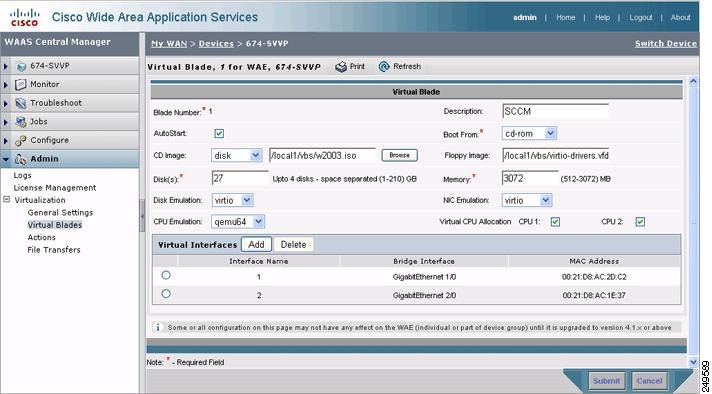Toggle the CPU 1 checkbox
This screenshot has height=394, width=712.
[555, 222]
